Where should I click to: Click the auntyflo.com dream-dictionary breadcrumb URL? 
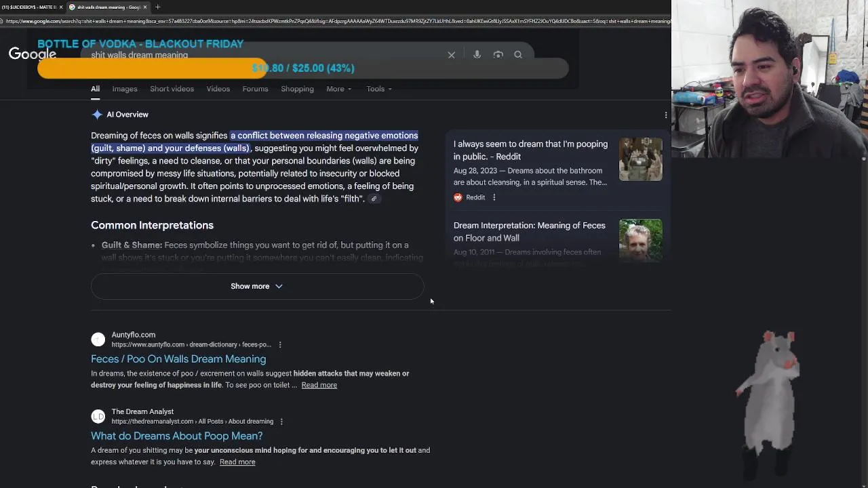click(191, 344)
